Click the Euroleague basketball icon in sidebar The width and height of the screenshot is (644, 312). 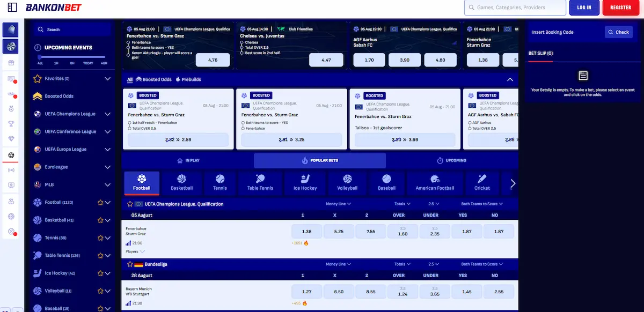coord(38,167)
